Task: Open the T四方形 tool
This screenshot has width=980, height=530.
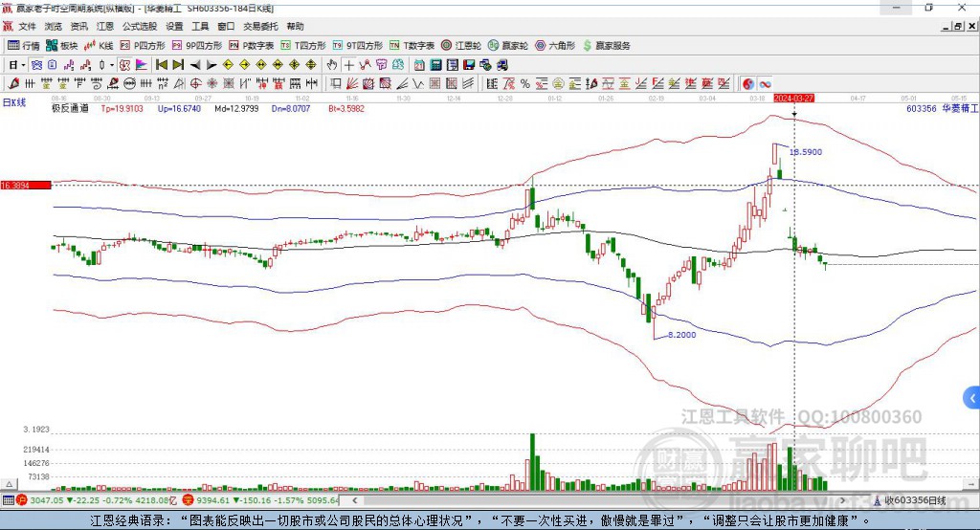Action: click(303, 46)
